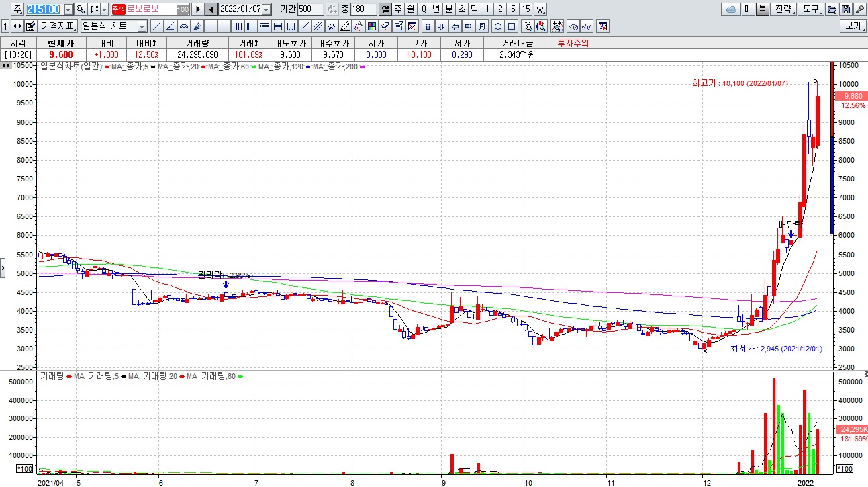
Task: Open the 가격지표 price indicator menu
Action: (x=57, y=26)
